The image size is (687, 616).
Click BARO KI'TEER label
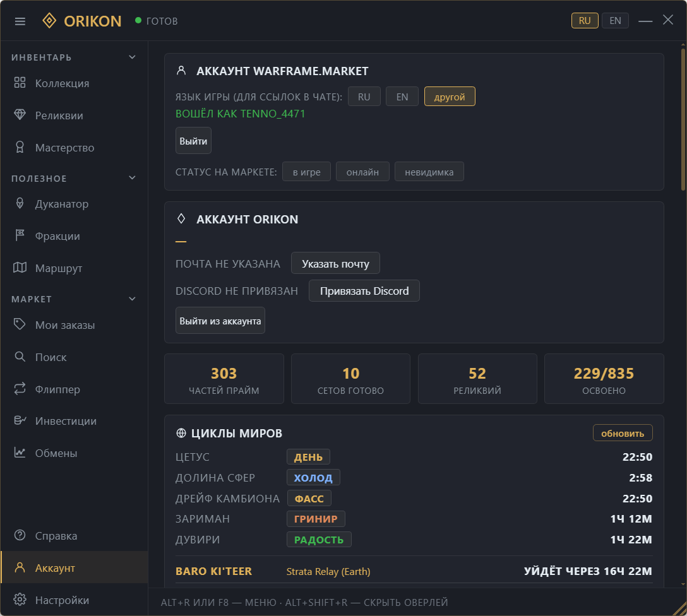[x=214, y=571]
